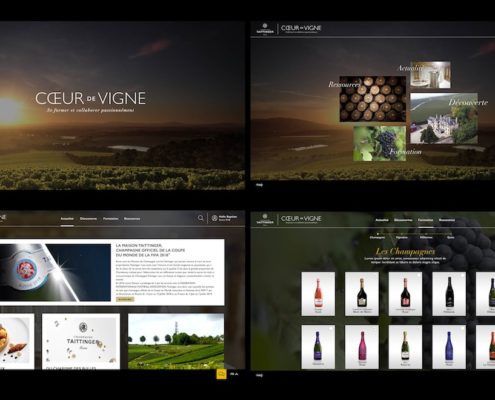Screen dimensions: 495x400
Task: Choose the last step in the champagnes sub-navigation timeline
Action: [451, 237]
